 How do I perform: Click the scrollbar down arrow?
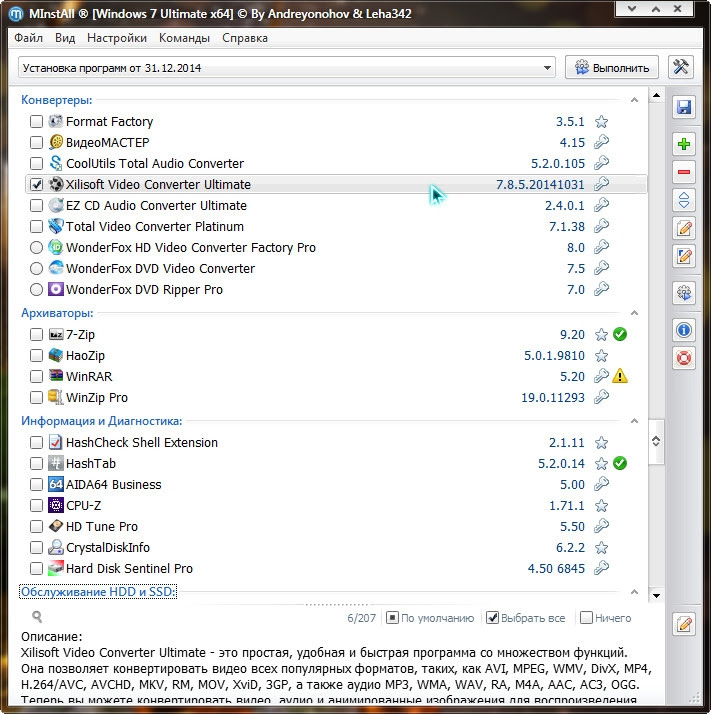click(656, 595)
